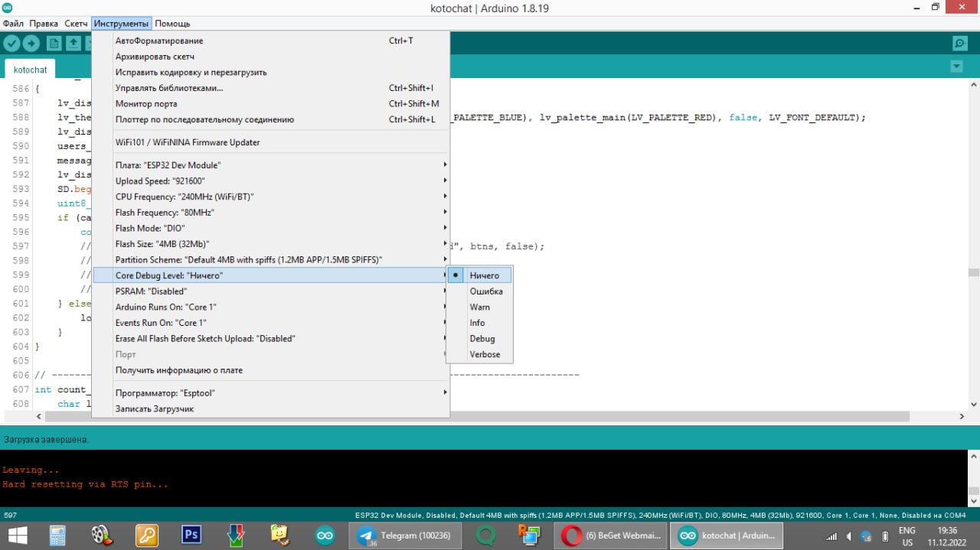Click the network signal tray icon
This screenshot has height=550, width=980.
[832, 536]
